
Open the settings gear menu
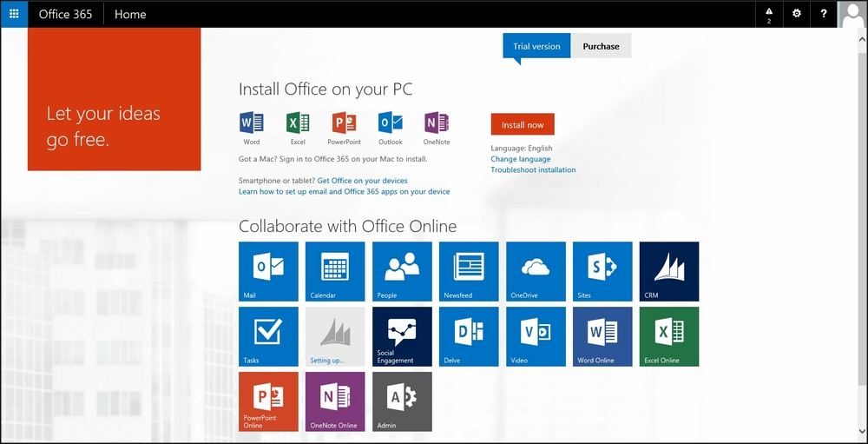tap(797, 14)
